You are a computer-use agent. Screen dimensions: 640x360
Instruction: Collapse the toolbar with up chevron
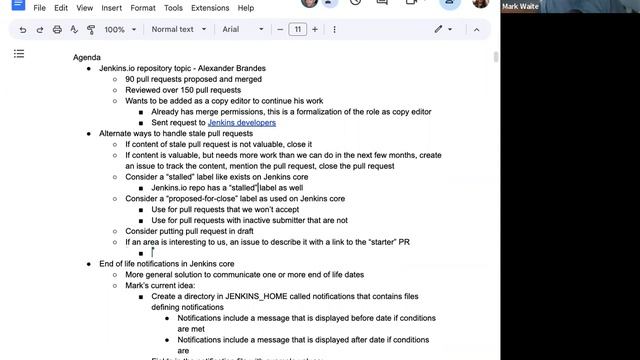pos(476,29)
